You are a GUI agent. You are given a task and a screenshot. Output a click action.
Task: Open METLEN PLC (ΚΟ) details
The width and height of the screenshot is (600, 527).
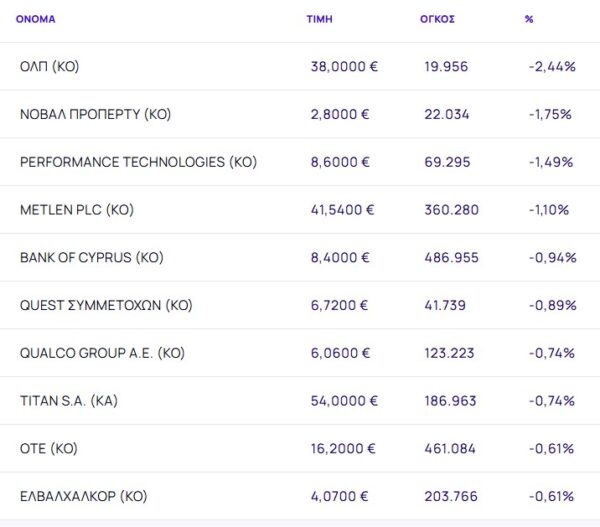point(76,210)
